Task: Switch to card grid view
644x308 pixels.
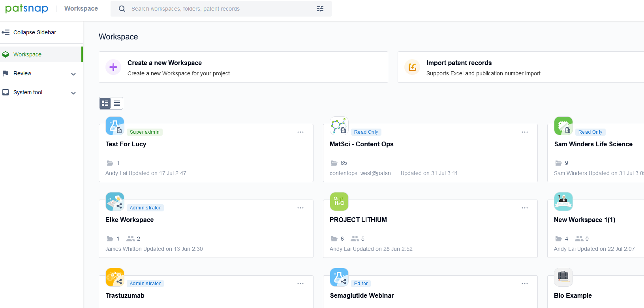Action: pyautogui.click(x=105, y=103)
